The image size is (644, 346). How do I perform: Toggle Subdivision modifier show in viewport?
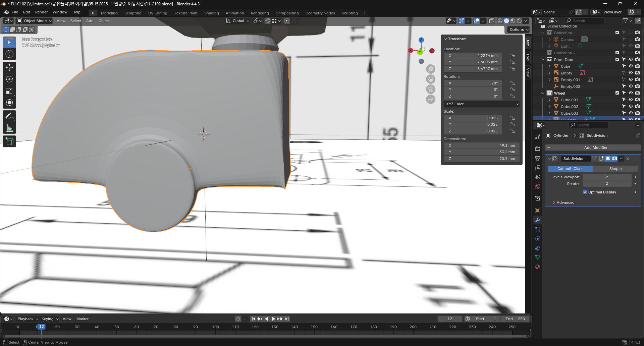pos(608,159)
